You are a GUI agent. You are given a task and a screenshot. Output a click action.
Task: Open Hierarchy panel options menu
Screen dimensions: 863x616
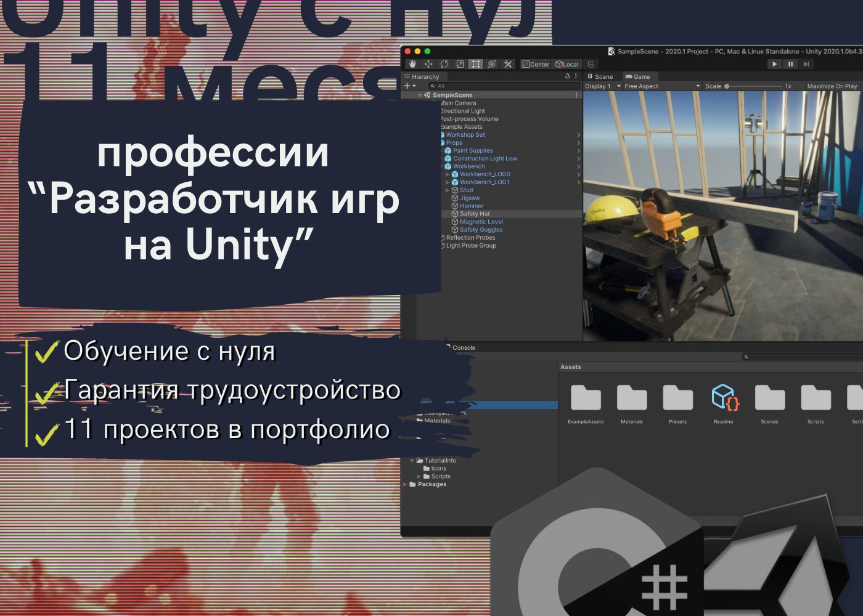(x=576, y=76)
